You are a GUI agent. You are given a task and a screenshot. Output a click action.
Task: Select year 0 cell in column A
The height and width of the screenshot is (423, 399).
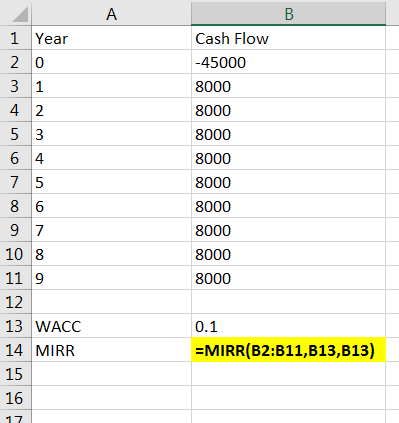pyautogui.click(x=111, y=62)
